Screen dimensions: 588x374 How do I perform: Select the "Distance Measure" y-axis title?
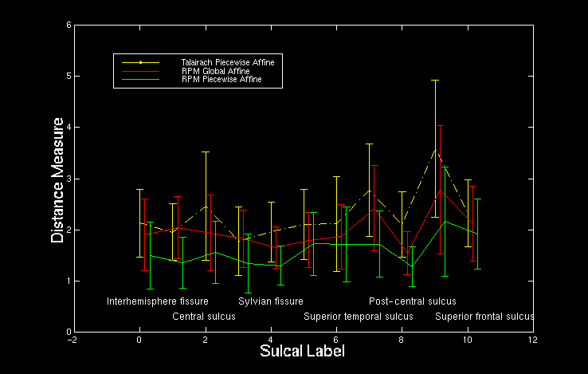57,179
